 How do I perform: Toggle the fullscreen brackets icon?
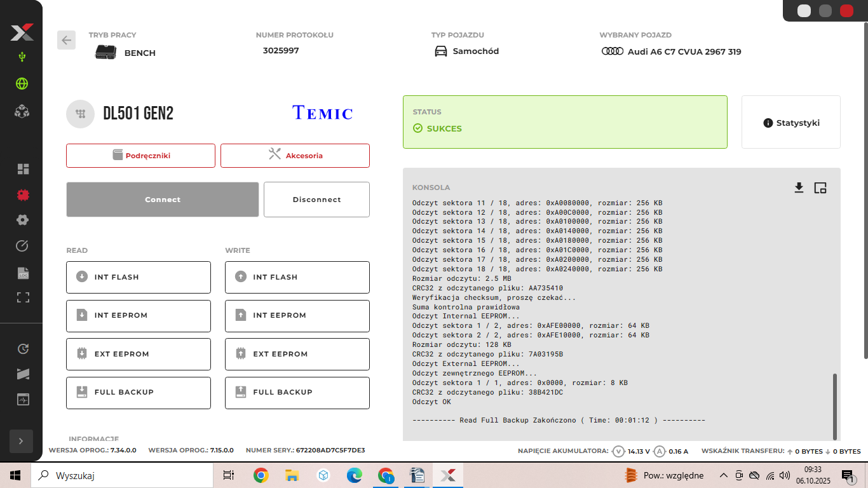click(23, 297)
